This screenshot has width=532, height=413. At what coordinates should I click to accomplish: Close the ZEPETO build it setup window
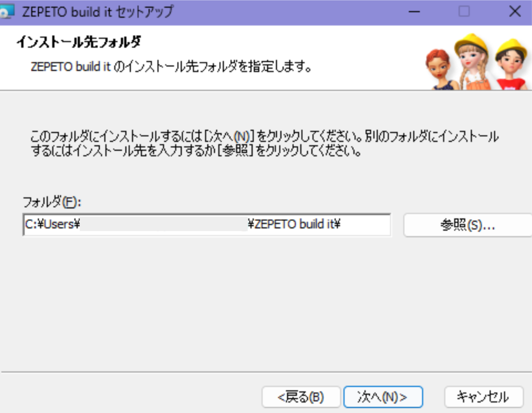(515, 11)
